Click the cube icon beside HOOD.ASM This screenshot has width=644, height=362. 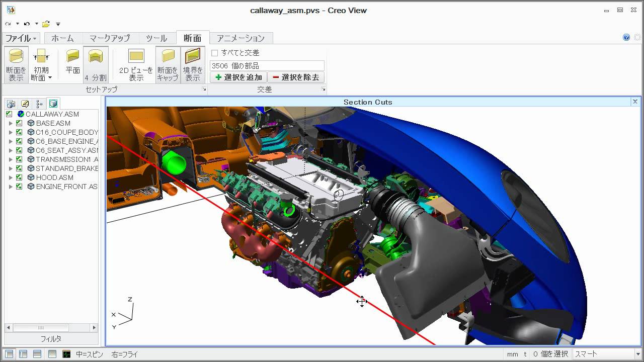pos(31,177)
